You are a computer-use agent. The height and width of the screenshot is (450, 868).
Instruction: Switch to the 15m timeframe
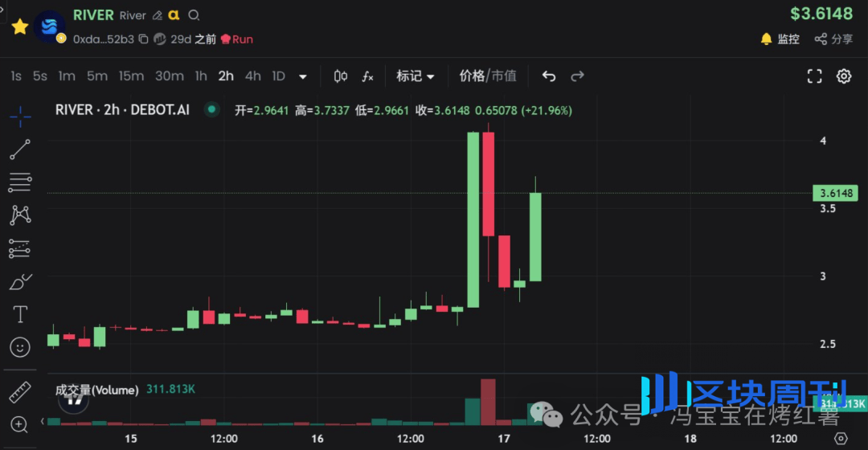[x=131, y=76]
